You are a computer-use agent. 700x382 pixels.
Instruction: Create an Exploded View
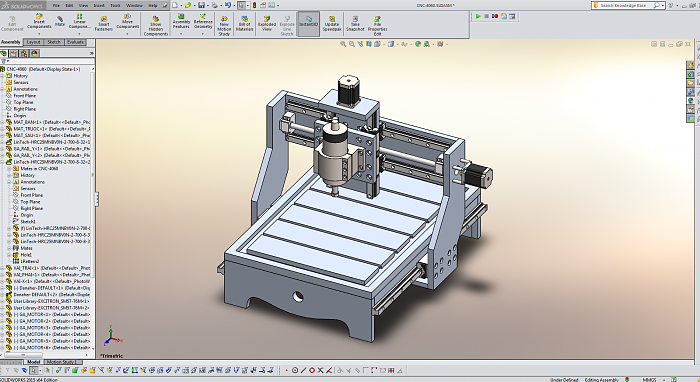[x=267, y=24]
